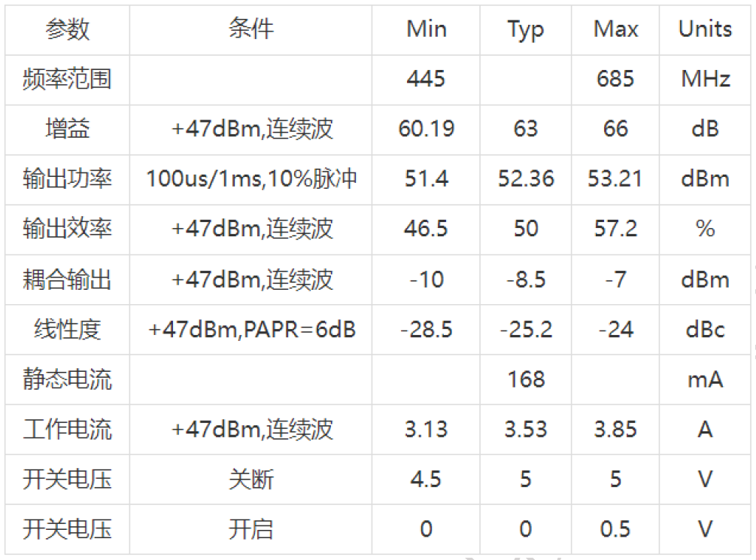
Task: Select the +47dBm,PAPR=6dB condition cell
Action: pyautogui.click(x=252, y=330)
